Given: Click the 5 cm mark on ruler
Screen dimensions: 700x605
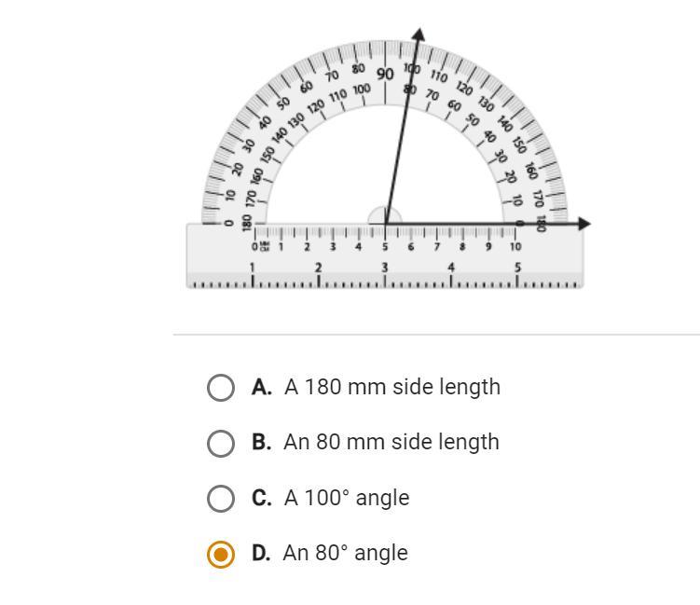Looking at the screenshot, I should click(x=385, y=247).
